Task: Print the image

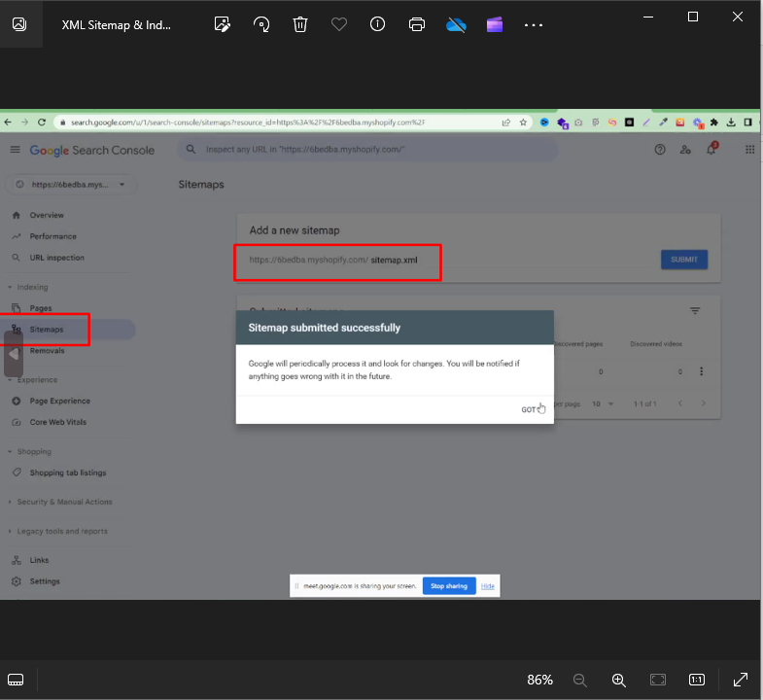Action: click(417, 24)
